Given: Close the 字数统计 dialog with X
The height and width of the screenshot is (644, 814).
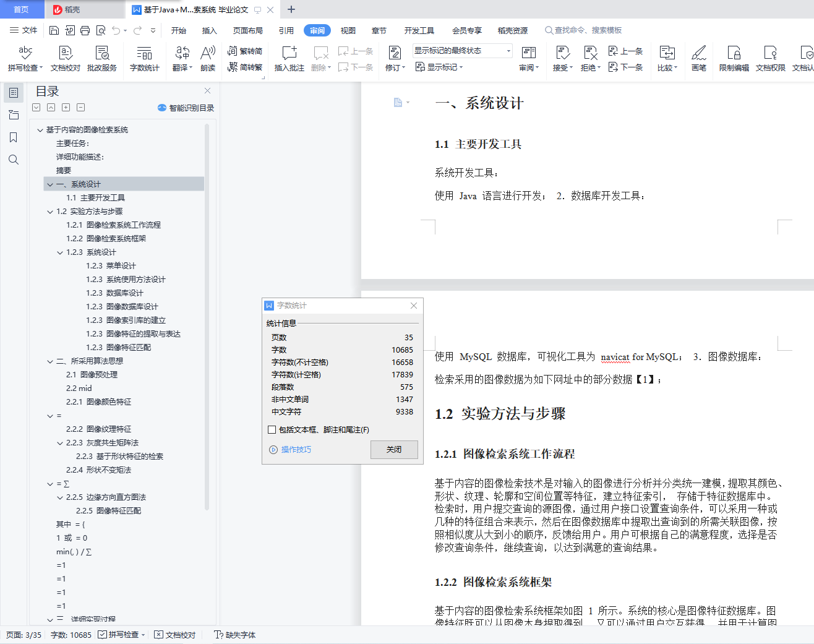Looking at the screenshot, I should coord(414,306).
